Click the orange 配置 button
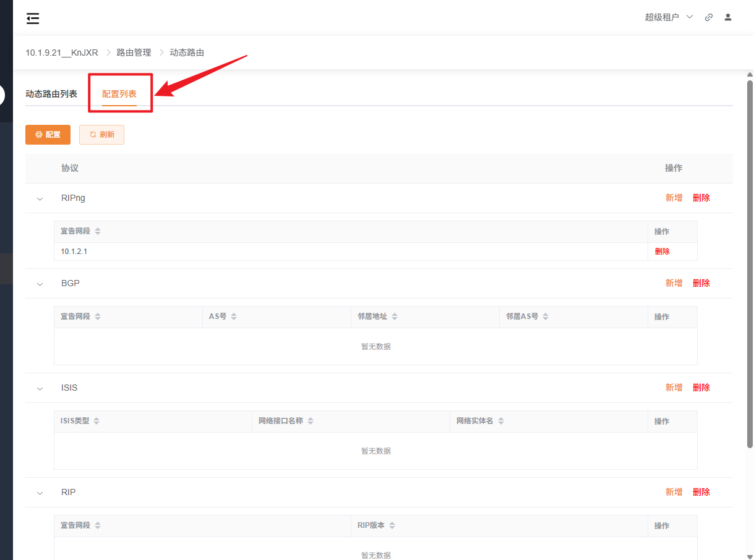754x560 pixels. pos(48,135)
